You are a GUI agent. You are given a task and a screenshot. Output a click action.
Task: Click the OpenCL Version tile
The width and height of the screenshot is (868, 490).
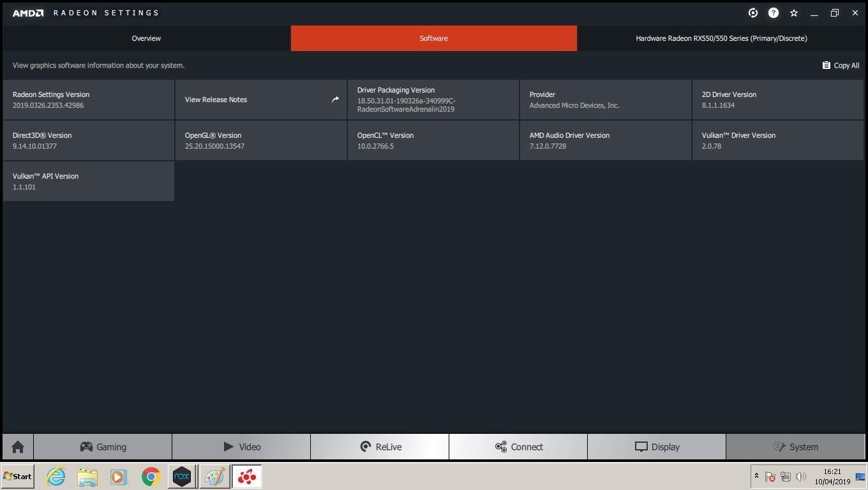coord(433,140)
